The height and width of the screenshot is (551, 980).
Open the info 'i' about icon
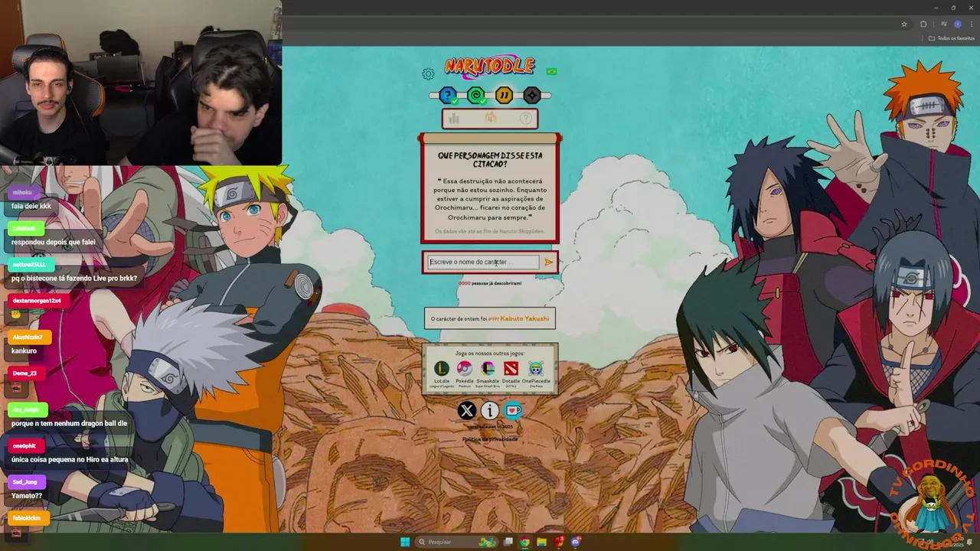(x=490, y=411)
